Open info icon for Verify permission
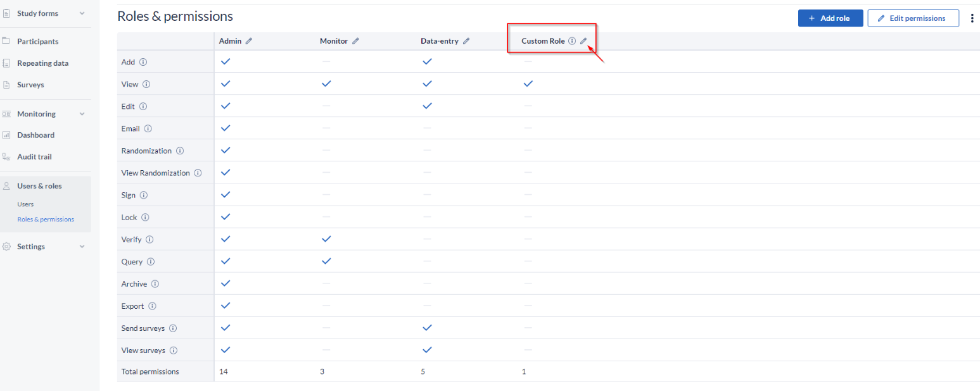This screenshot has width=980, height=391. point(150,239)
